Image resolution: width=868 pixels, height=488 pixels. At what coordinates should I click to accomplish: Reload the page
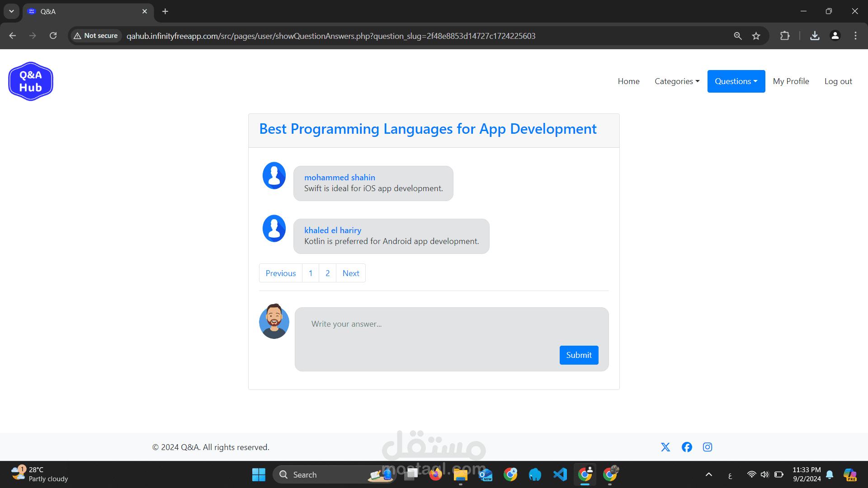(53, 36)
